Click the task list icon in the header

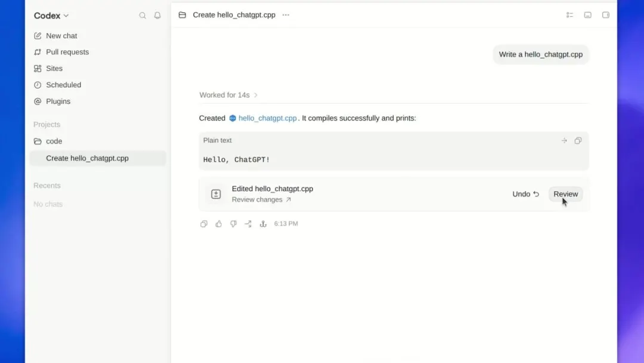[x=569, y=15]
